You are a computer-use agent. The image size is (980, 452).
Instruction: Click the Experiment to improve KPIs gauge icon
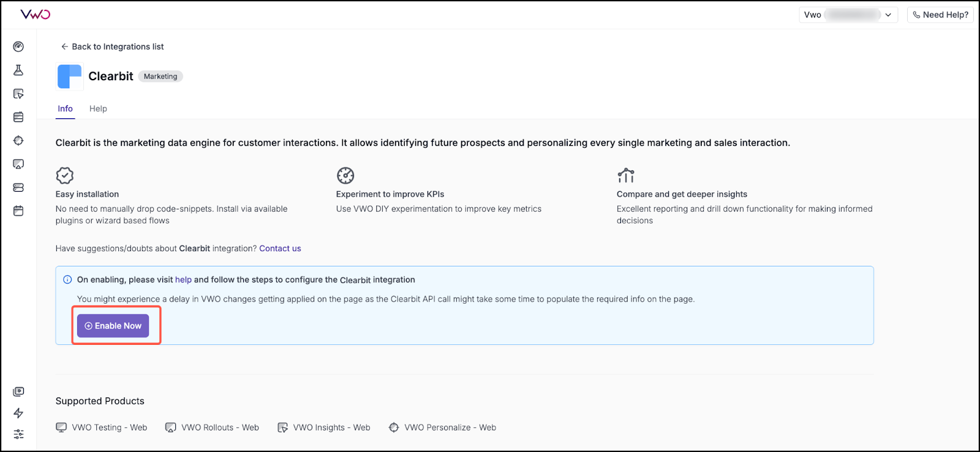tap(345, 176)
